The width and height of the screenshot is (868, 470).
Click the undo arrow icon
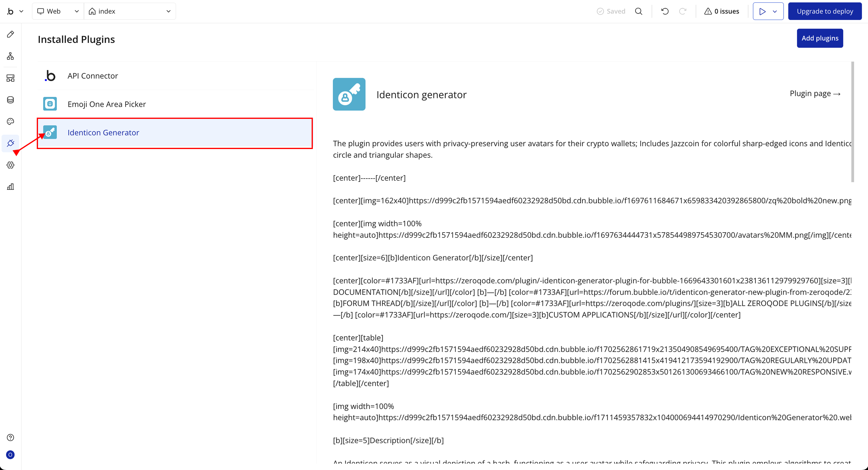pos(665,11)
